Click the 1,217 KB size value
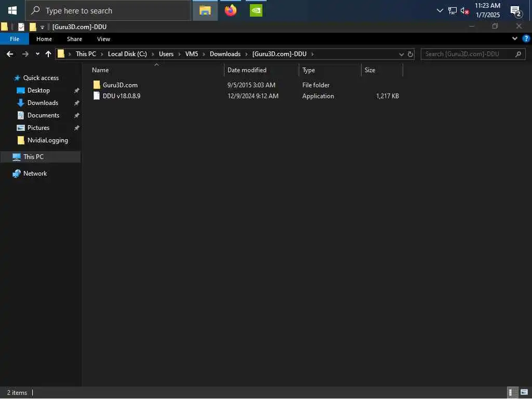This screenshot has width=532, height=399. [x=387, y=96]
